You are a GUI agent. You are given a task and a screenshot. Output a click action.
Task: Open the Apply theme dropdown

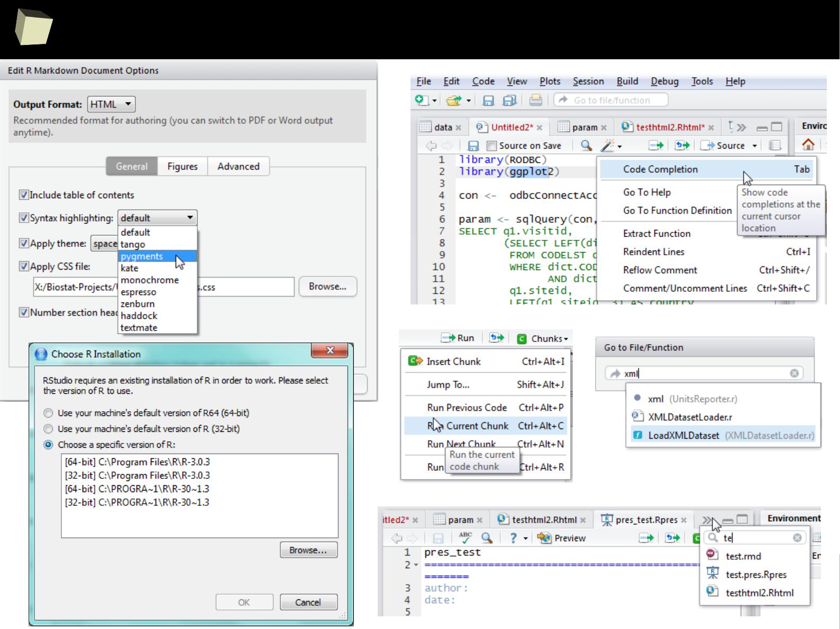point(105,243)
